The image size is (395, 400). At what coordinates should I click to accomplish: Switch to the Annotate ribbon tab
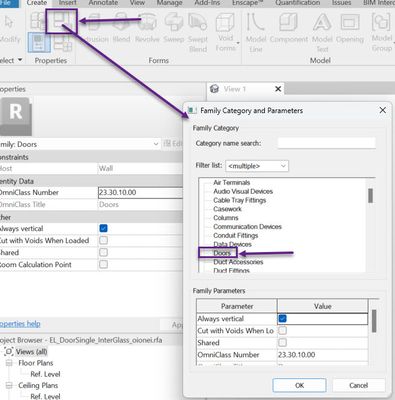pyautogui.click(x=103, y=3)
